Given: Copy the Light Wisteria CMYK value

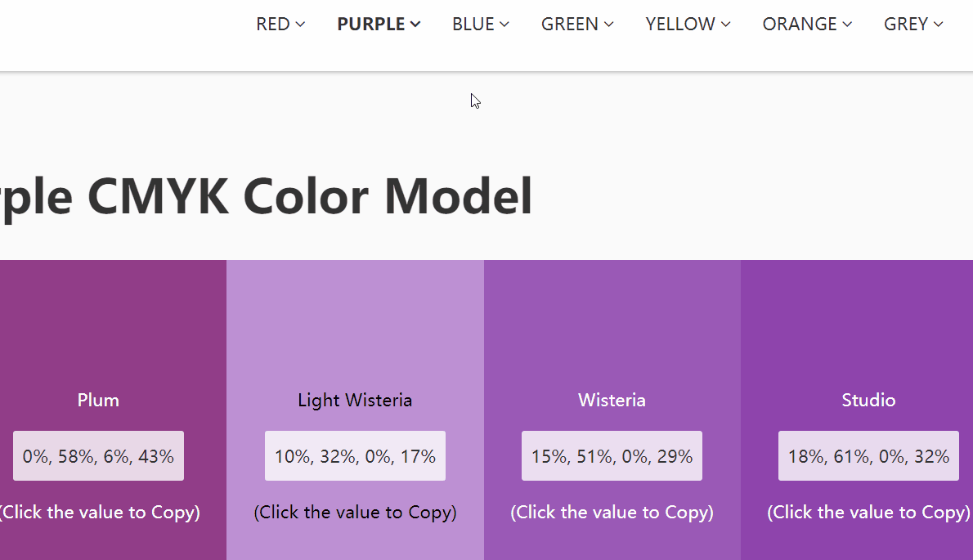Looking at the screenshot, I should pos(355,456).
